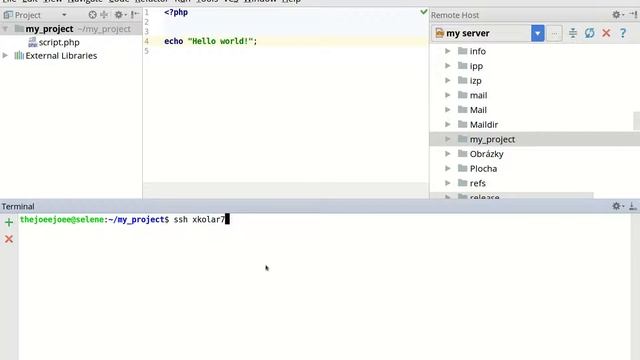Hide the Terminal panel

click(633, 207)
